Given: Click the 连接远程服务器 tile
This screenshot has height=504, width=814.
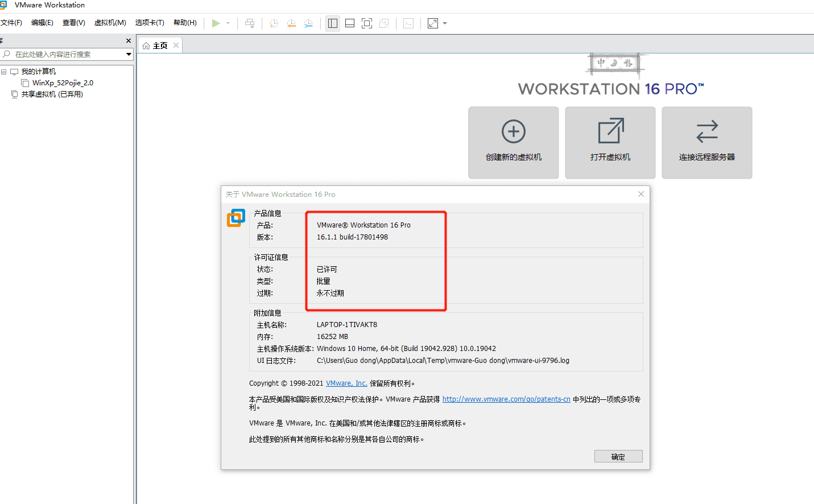Looking at the screenshot, I should coord(707,143).
